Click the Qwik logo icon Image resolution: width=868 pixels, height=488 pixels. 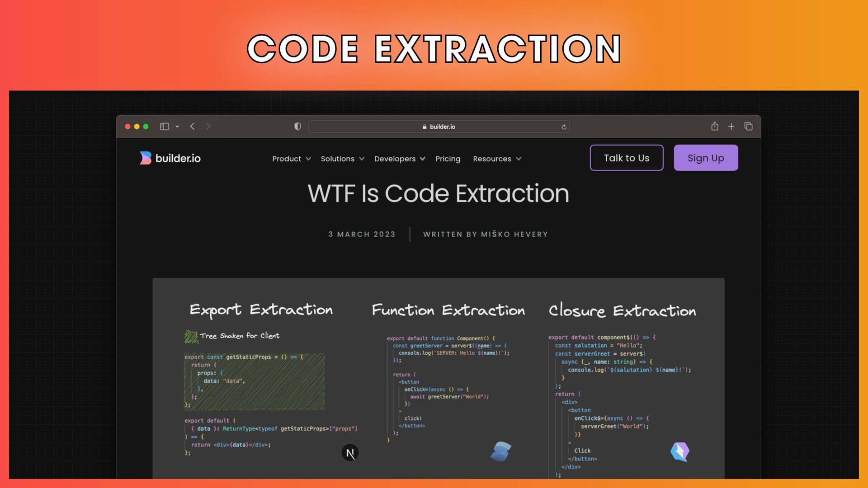(680, 451)
